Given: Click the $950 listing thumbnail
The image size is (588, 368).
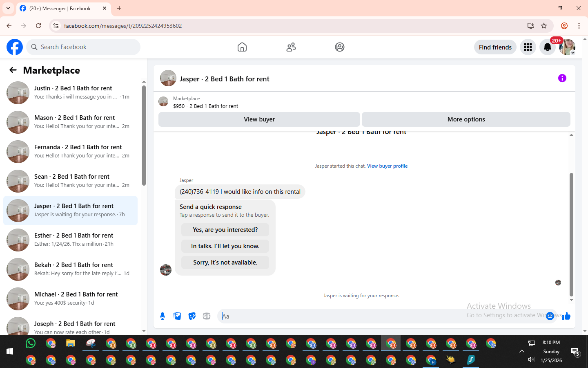Looking at the screenshot, I should coord(163,101).
